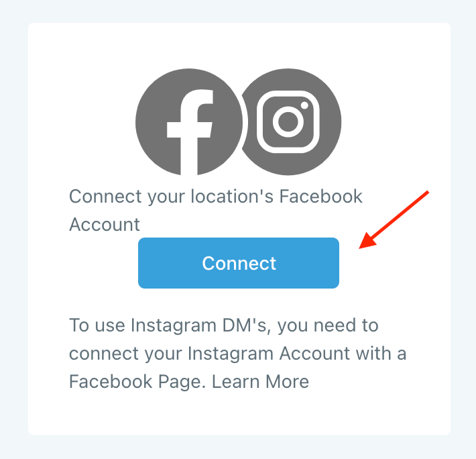Click the Instagram camera lens ring
This screenshot has height=459, width=476.
pyautogui.click(x=288, y=121)
